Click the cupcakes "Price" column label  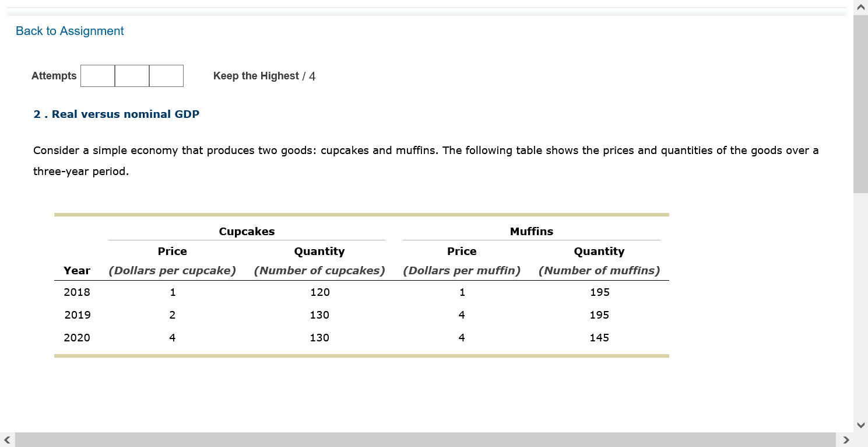pyautogui.click(x=173, y=252)
